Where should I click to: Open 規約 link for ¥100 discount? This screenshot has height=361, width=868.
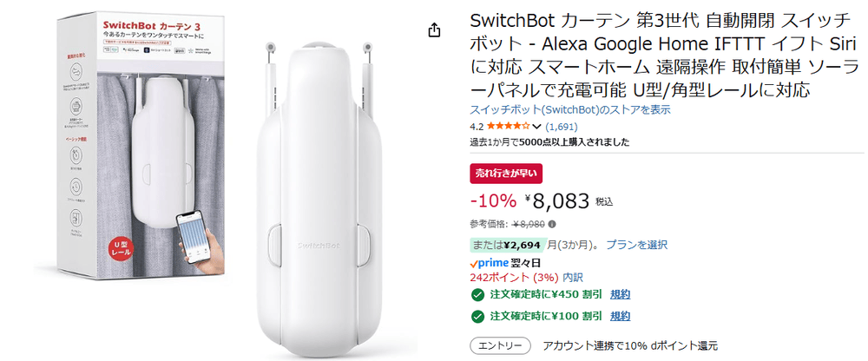620,316
